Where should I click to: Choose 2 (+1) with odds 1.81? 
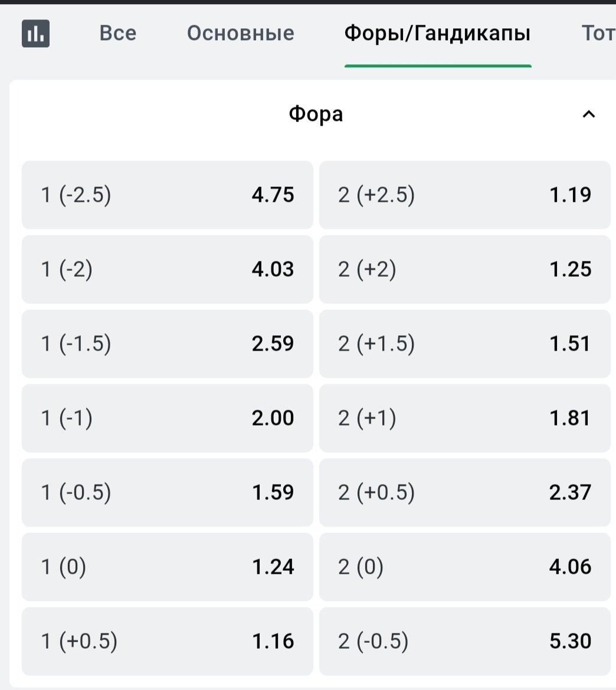coord(465,418)
